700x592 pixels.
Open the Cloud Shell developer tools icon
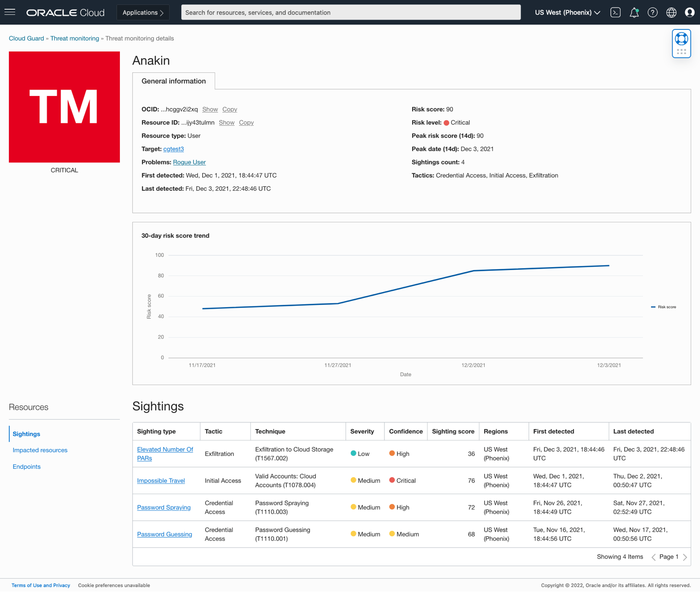pos(615,13)
